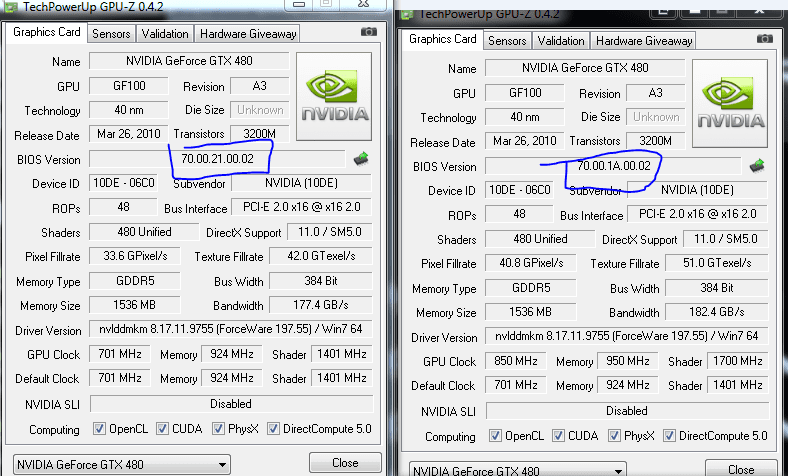Click Shader clock 1700 MHz value
Viewport: 788px width, 476px height.
[738, 361]
